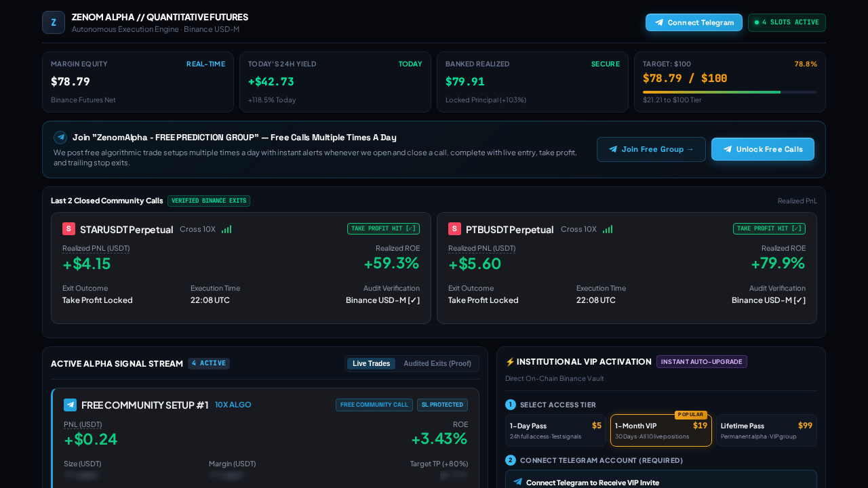
Task: Click the POPULAR tag on 1-Month VIP
Action: pyautogui.click(x=691, y=414)
